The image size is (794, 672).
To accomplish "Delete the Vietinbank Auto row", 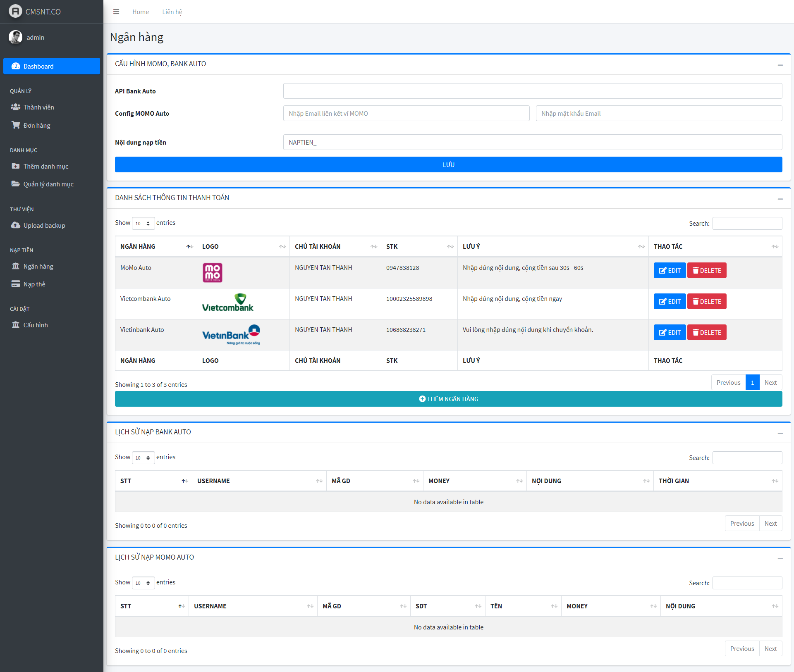I will click(706, 332).
